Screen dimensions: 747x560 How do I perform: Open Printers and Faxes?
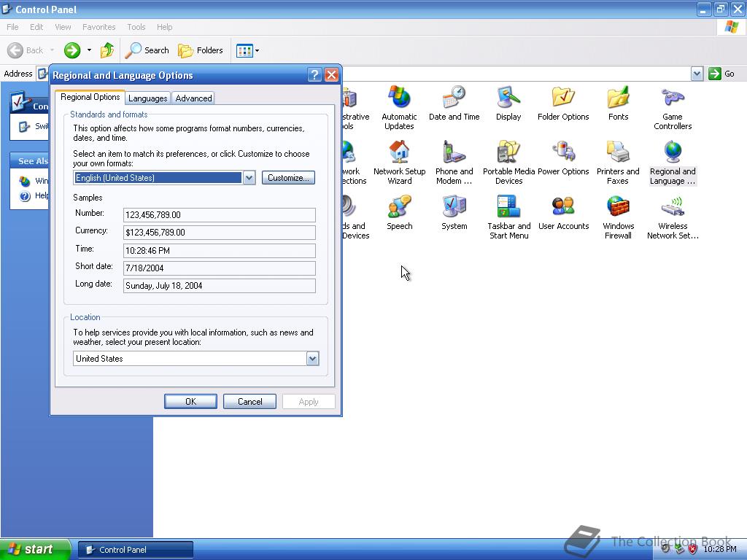pyautogui.click(x=618, y=163)
